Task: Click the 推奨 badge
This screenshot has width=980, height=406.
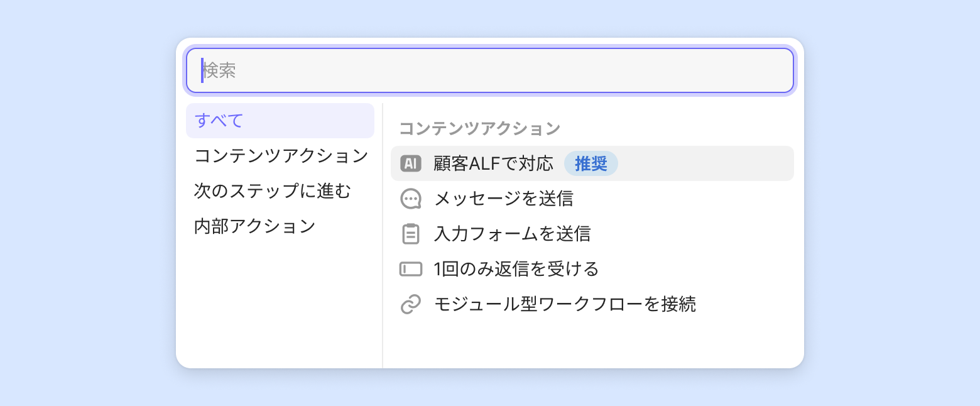Action: [x=591, y=163]
